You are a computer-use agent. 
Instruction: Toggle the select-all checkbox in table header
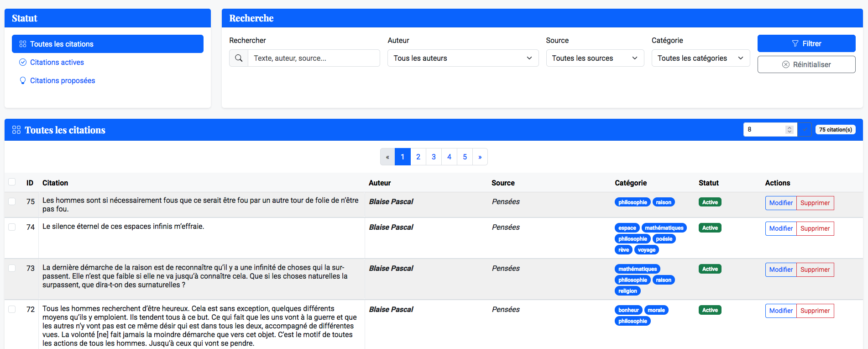tap(12, 182)
